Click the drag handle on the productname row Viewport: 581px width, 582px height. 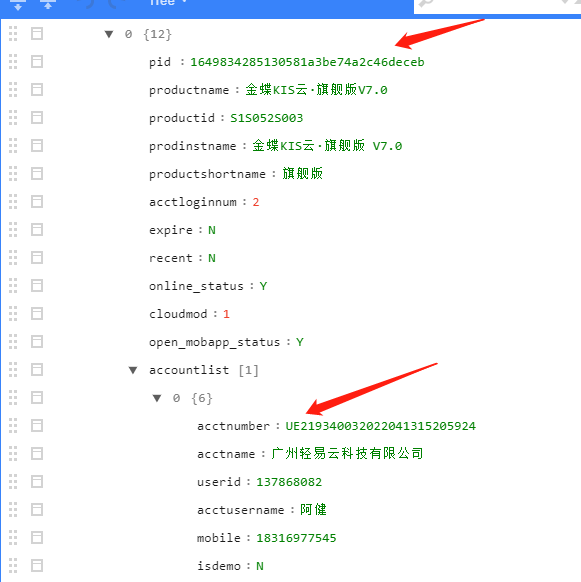[x=13, y=89]
